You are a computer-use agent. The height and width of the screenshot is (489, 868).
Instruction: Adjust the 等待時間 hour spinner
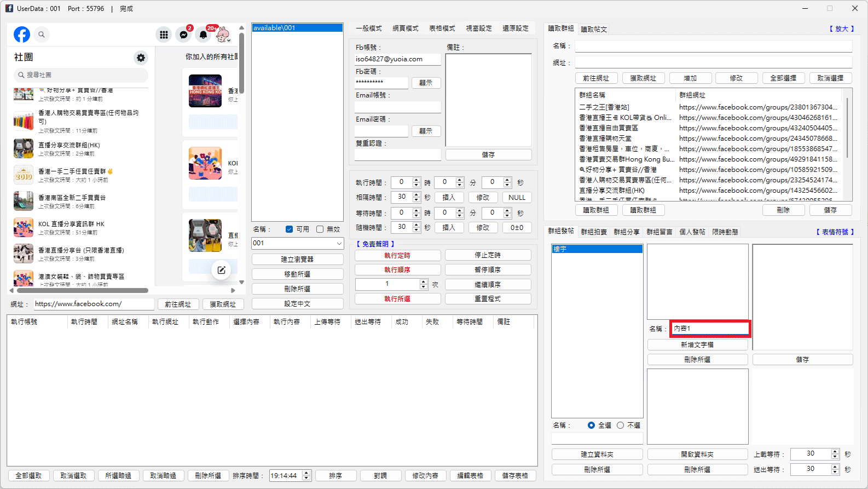point(416,213)
